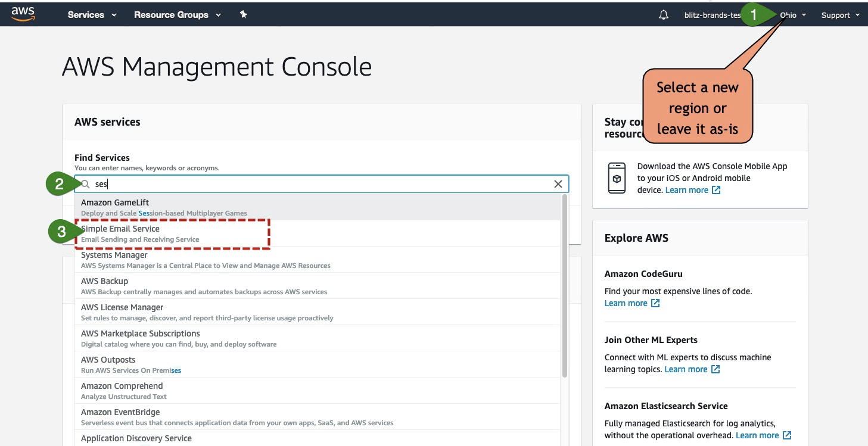The image size is (868, 446).
Task: Open the notifications bell
Action: pos(663,14)
